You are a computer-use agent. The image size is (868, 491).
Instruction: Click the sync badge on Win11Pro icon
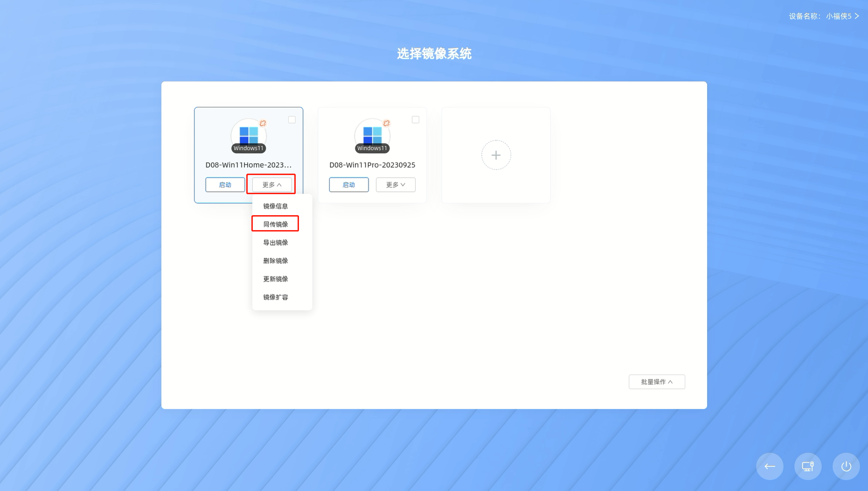(x=386, y=123)
